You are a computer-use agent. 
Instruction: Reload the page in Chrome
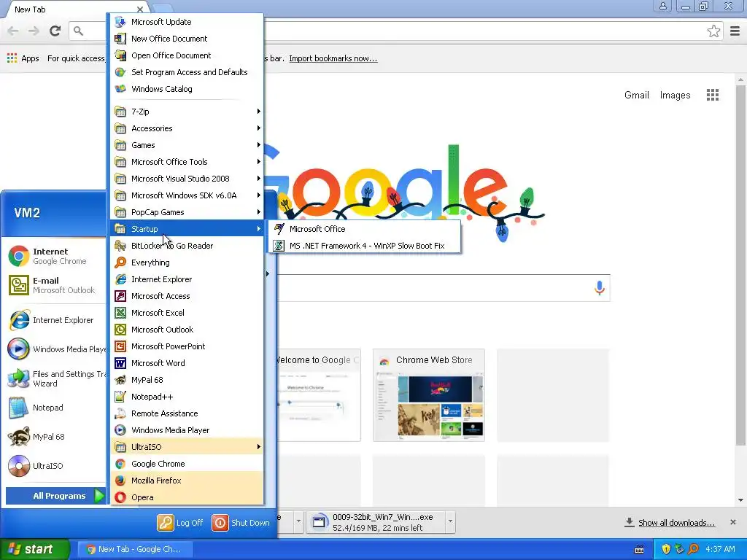coord(55,31)
